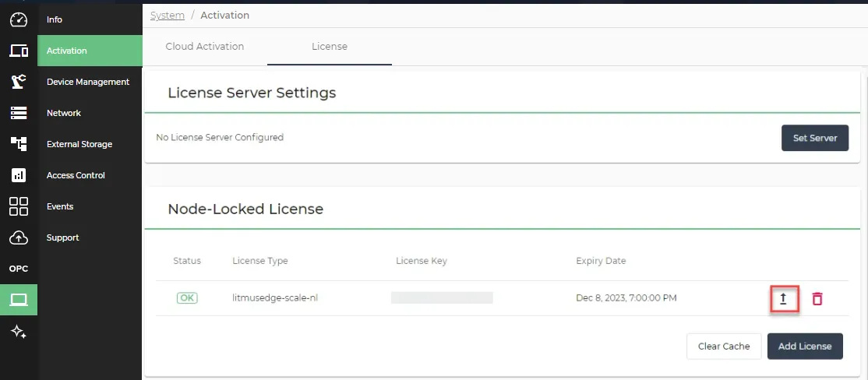Viewport: 868px width, 380px height.
Task: Open the Info menu item
Action: (55, 19)
